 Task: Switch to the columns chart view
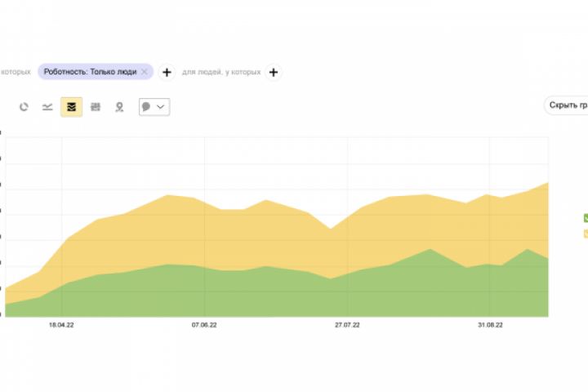(96, 107)
